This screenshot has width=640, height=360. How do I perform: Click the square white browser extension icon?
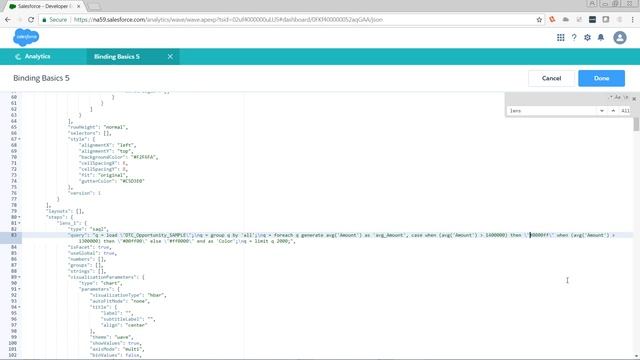[x=606, y=19]
